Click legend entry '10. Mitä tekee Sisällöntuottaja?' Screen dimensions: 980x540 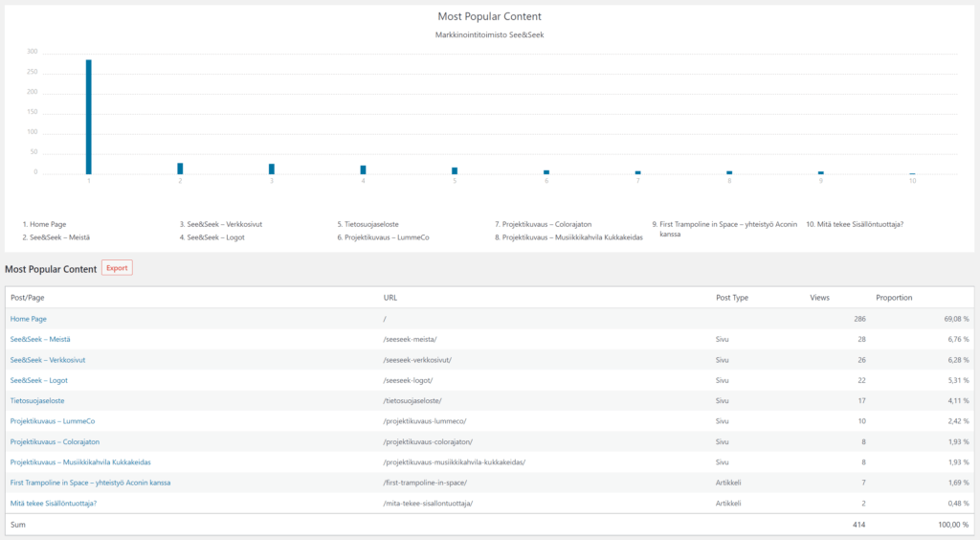855,224
